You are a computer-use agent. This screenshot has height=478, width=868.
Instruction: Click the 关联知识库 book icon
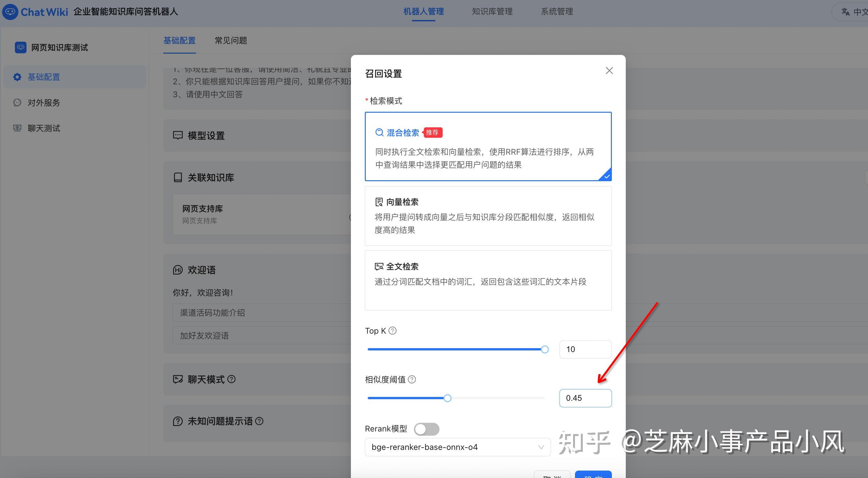178,177
